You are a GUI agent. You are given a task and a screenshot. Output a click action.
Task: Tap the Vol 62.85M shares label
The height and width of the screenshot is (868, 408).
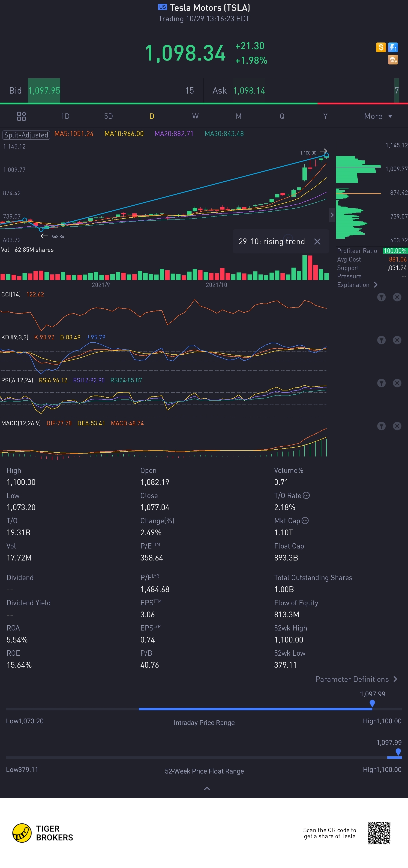27,250
